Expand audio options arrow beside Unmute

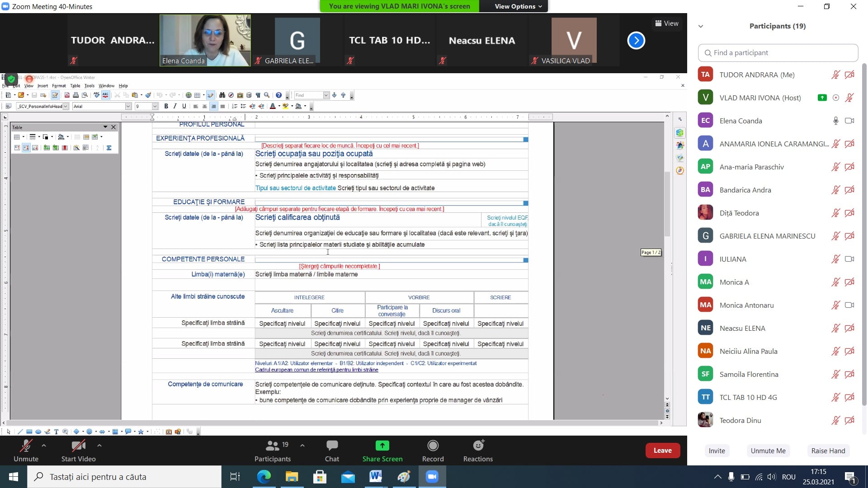point(44,446)
